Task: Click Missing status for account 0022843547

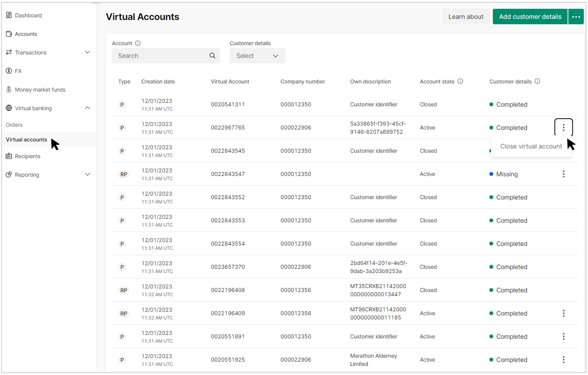Action: click(507, 174)
